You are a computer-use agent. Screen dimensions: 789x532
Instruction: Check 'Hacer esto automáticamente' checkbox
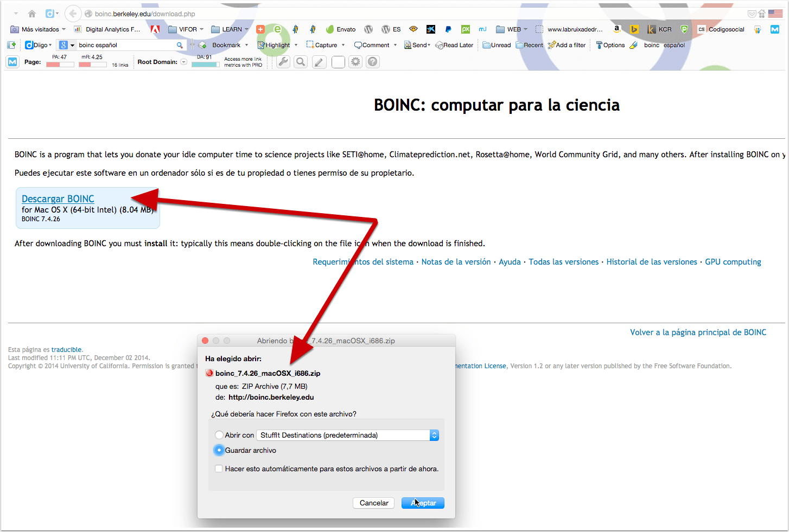coord(219,469)
